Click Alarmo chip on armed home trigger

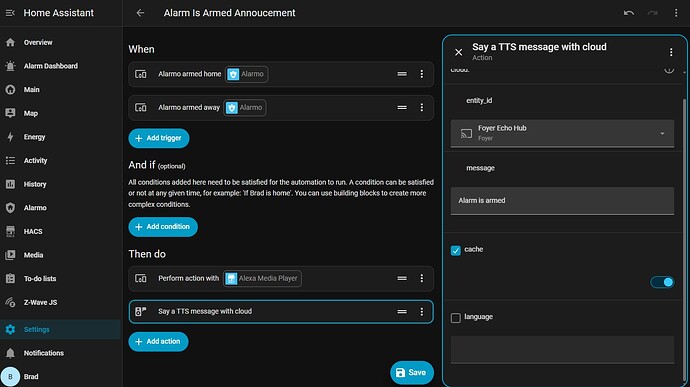pos(246,74)
